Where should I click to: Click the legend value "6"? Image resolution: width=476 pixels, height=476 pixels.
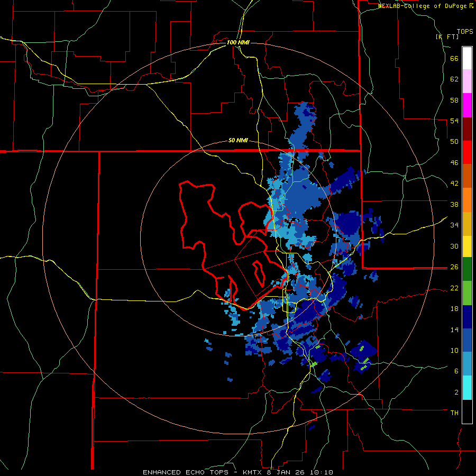(456, 371)
